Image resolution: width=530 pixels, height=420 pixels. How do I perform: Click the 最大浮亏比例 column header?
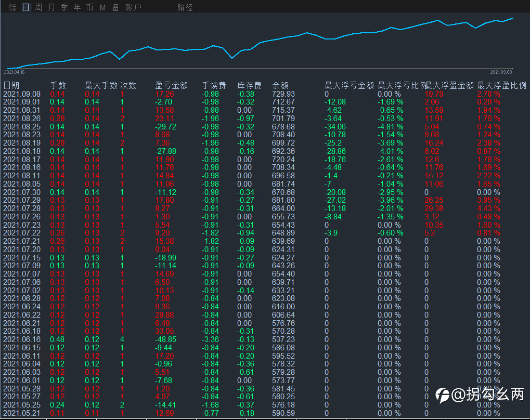pyautogui.click(x=401, y=85)
